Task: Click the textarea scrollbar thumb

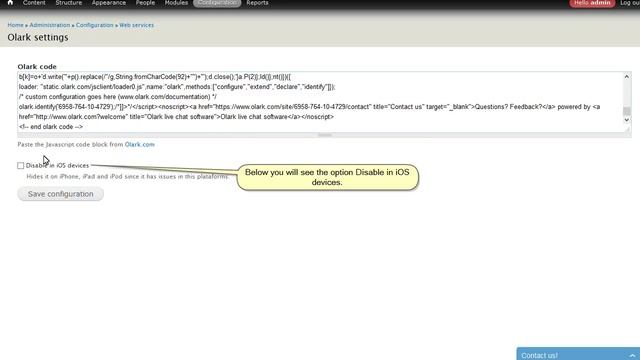Action: [x=627, y=111]
